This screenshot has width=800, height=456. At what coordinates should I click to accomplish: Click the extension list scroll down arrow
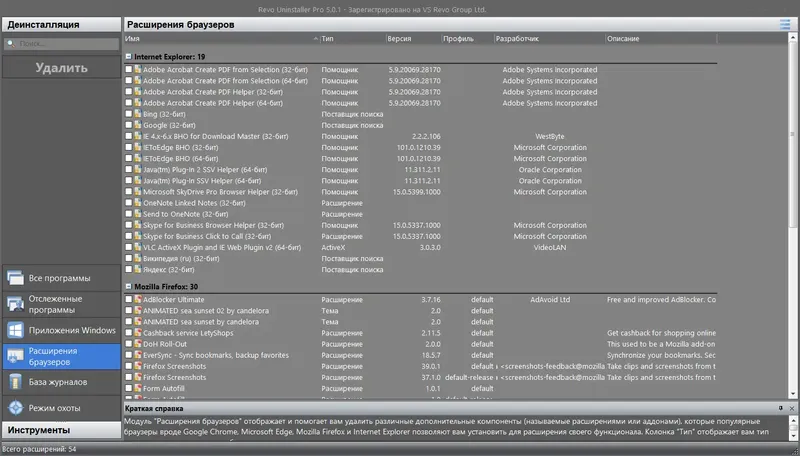tap(793, 394)
